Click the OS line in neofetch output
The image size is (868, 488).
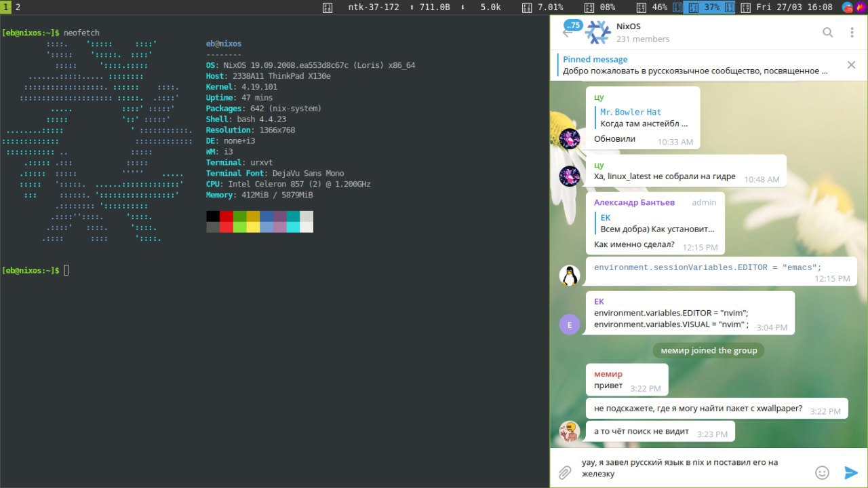click(311, 65)
